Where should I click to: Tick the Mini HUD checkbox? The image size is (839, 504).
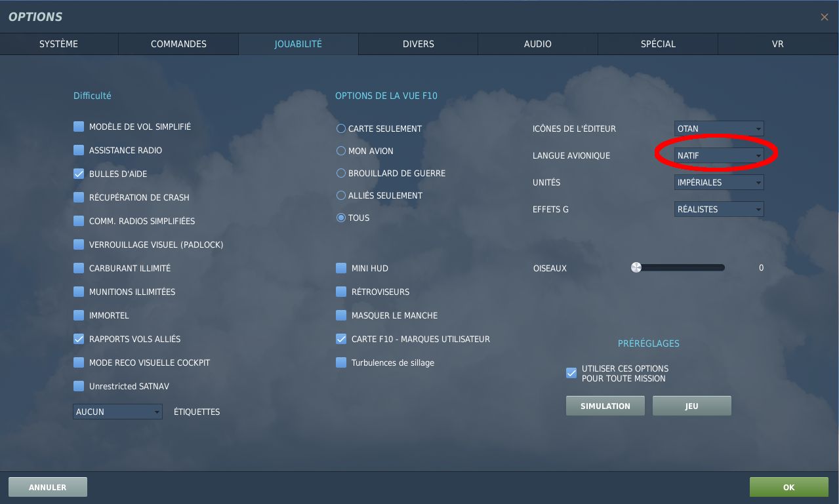(x=341, y=268)
